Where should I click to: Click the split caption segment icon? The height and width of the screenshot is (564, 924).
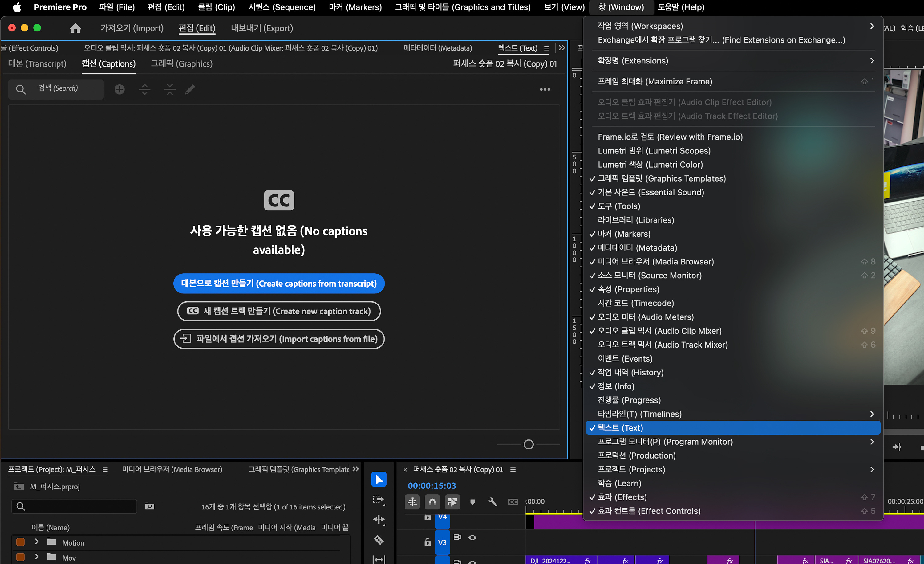[x=145, y=89]
